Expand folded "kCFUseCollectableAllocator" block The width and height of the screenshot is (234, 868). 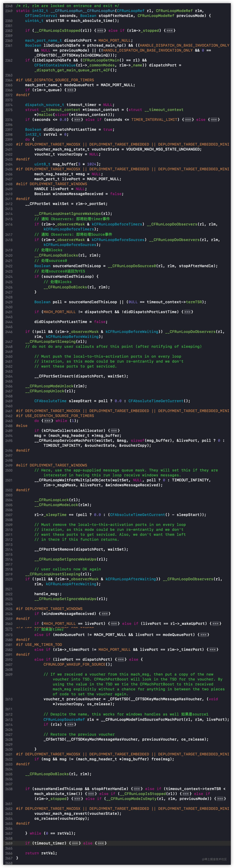[x=114, y=431]
